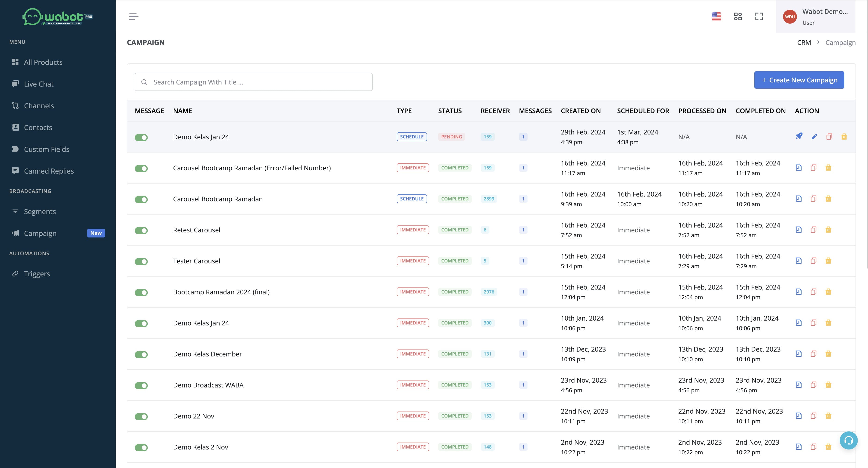The image size is (868, 468).
Task: Toggle message switch for Demo Kelas 2 Nov
Action: pos(141,447)
